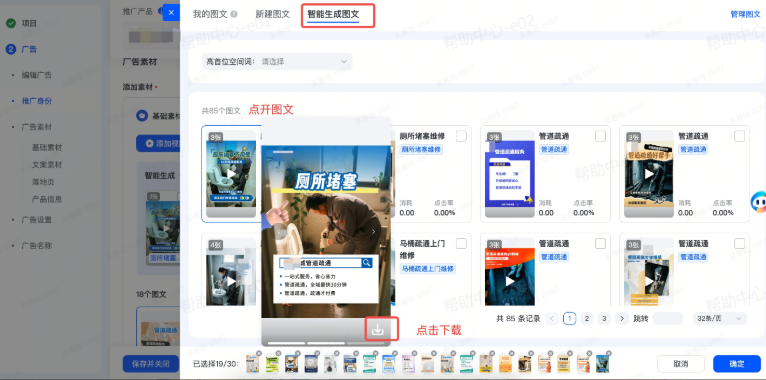
Task: Focus the 跳转 page number input
Action: point(668,318)
